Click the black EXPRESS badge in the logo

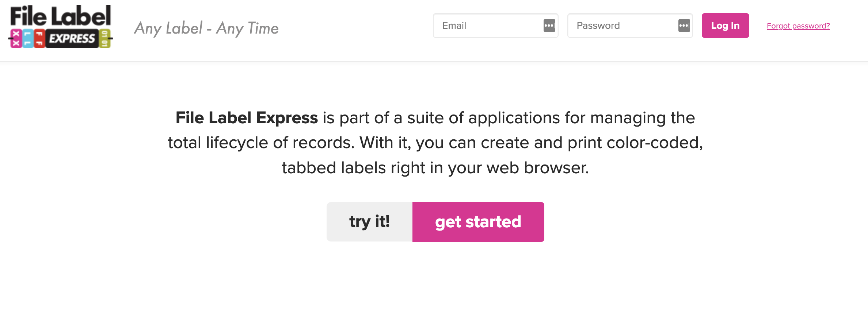pos(72,39)
